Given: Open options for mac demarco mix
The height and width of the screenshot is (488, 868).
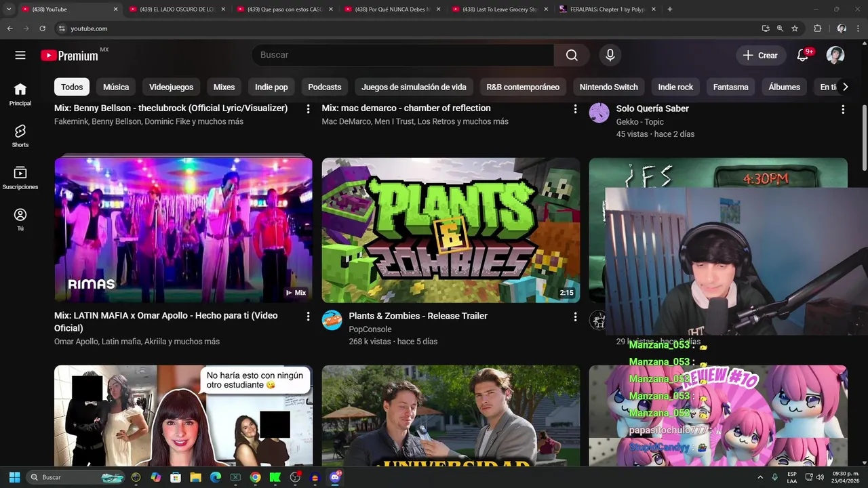Looking at the screenshot, I should [x=575, y=109].
